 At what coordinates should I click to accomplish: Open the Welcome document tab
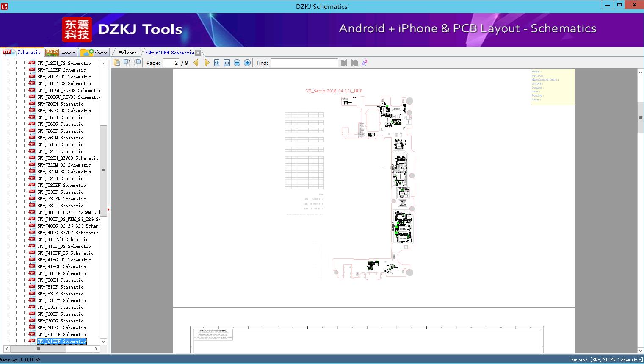pyautogui.click(x=128, y=53)
